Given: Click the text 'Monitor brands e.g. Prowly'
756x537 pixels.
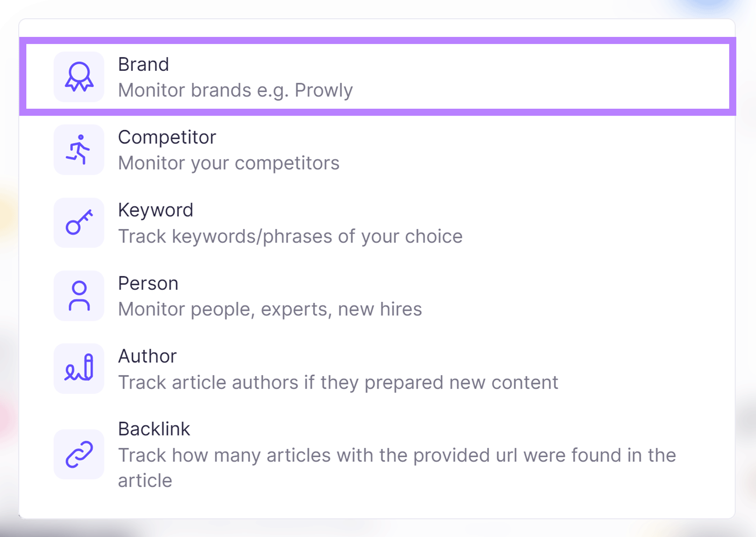Looking at the screenshot, I should pos(235,90).
